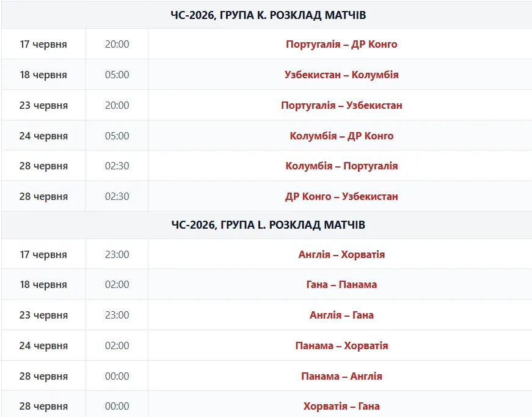Viewport: 532px width, 417px height.
Task: Click the 24 червня date beside Панама – Хорватія
Action: click(43, 345)
